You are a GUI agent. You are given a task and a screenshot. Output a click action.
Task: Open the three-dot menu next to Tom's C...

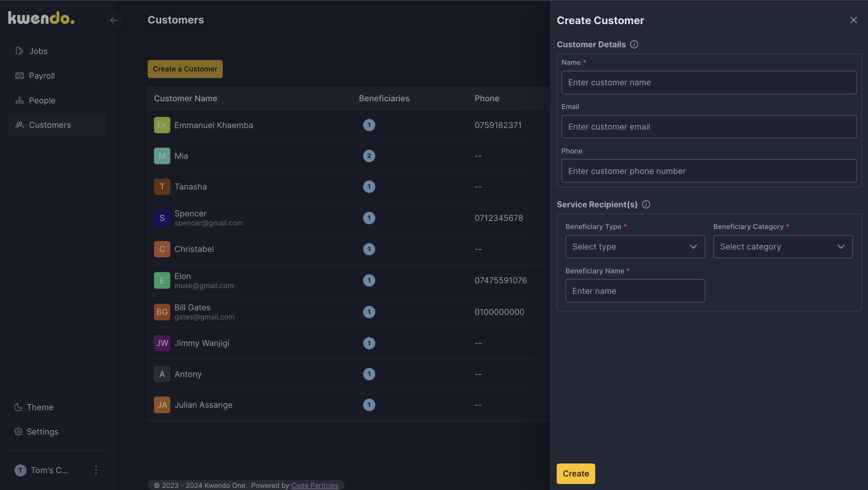[96, 470]
